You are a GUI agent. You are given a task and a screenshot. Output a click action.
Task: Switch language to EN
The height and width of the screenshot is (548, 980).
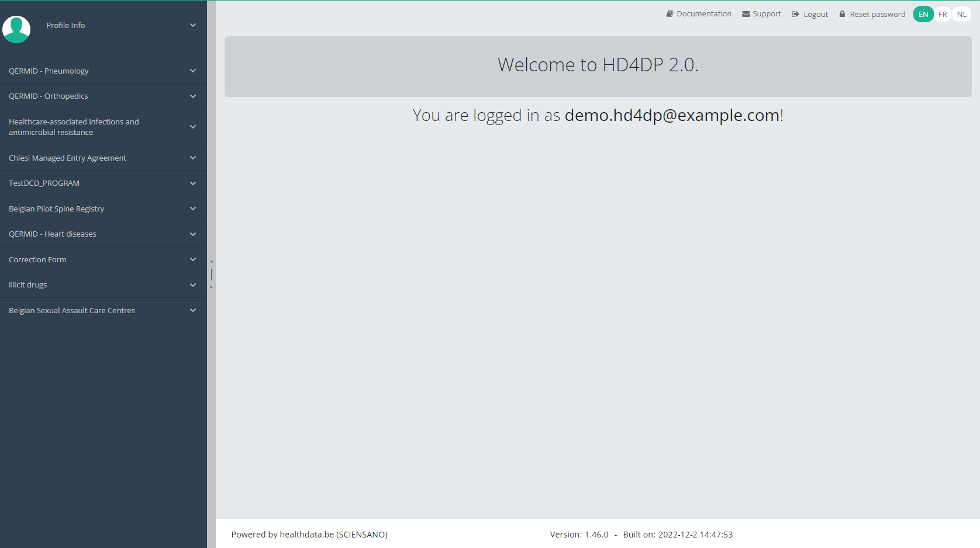(923, 15)
